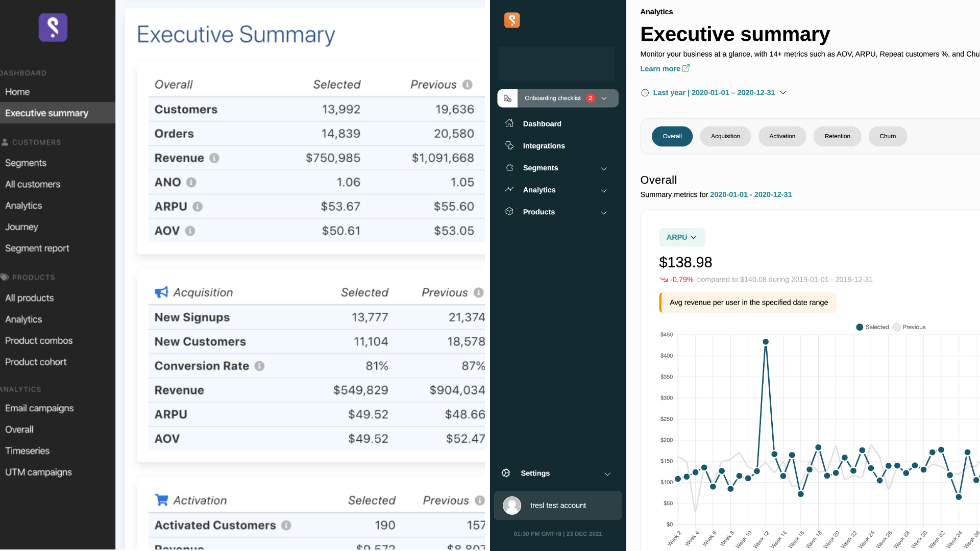Switch to the Retention tab
The height and width of the screenshot is (551, 980).
tap(837, 136)
